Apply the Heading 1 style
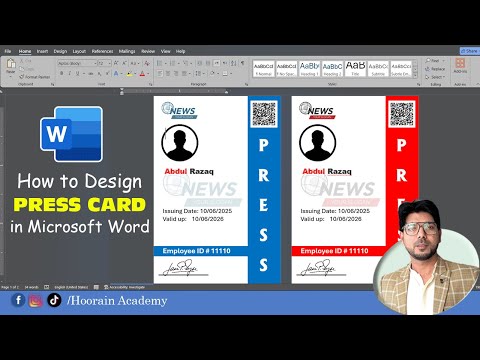The height and width of the screenshot is (360, 480). click(309, 69)
